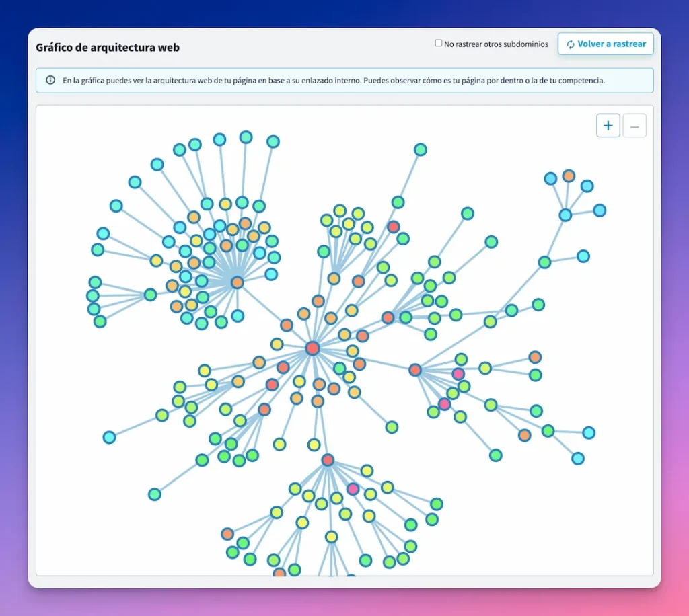Click the Volver a rastrear button
Viewport: 689px width, 616px height.
605,44
